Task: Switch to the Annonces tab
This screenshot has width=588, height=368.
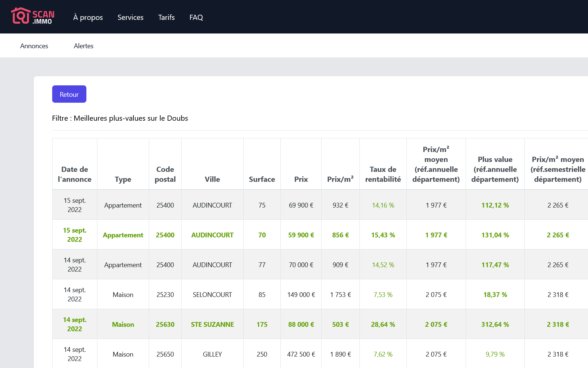Action: click(34, 46)
